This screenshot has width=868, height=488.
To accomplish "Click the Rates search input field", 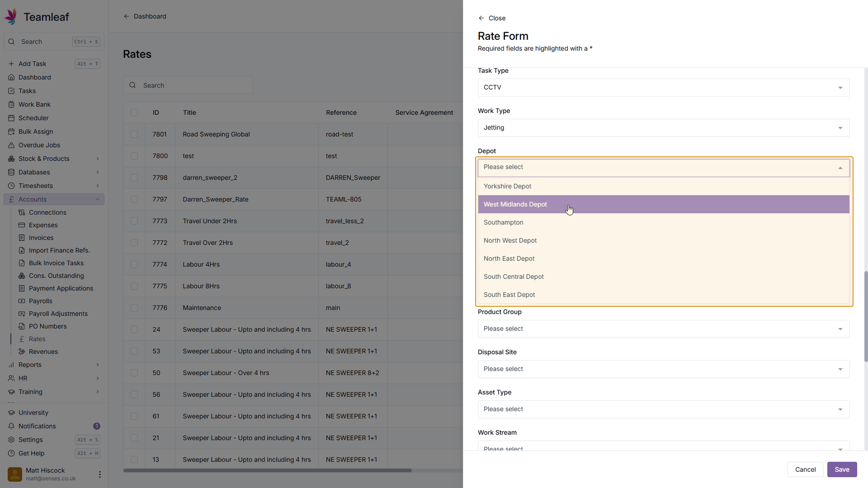I will click(194, 85).
